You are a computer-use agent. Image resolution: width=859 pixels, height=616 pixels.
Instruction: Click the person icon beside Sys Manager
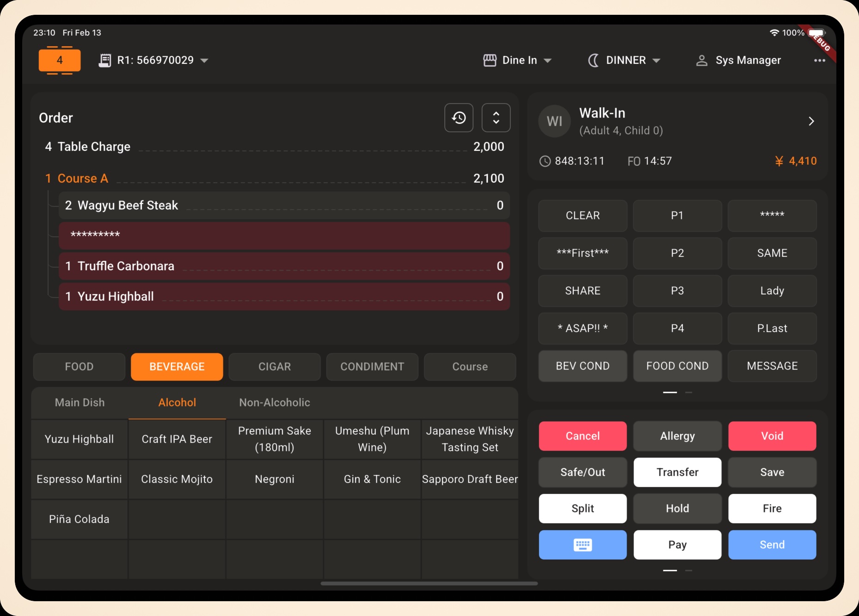(x=702, y=60)
